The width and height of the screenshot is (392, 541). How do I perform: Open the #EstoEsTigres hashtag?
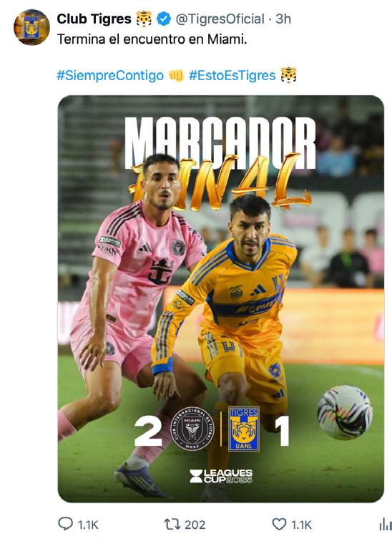(x=232, y=76)
